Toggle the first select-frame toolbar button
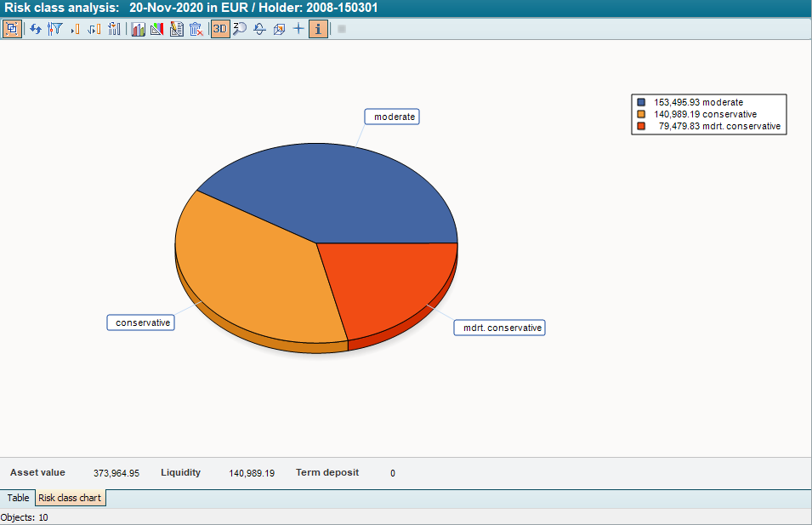Screen dimensions: 812x525 (12, 29)
